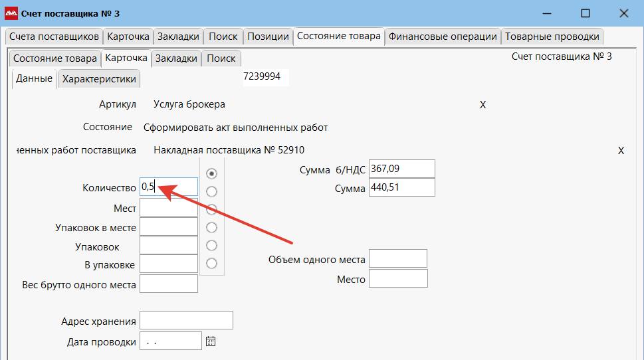
Task: Click the Количество input field
Action: 169,187
